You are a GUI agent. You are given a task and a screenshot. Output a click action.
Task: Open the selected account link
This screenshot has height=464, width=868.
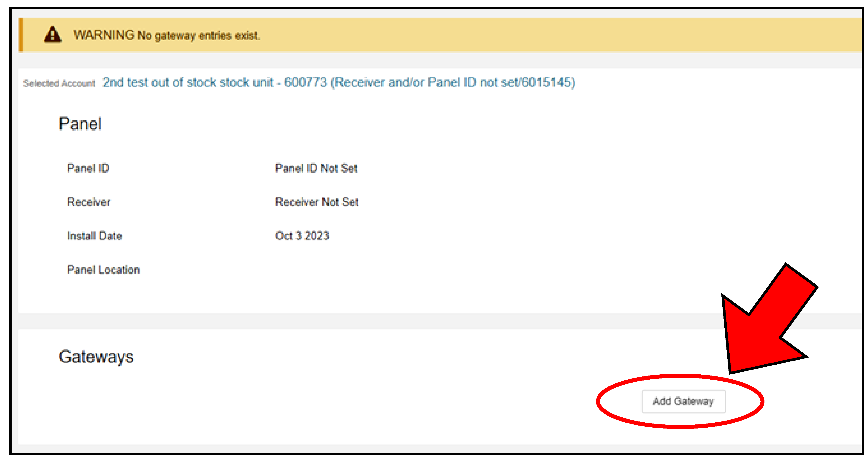click(339, 83)
